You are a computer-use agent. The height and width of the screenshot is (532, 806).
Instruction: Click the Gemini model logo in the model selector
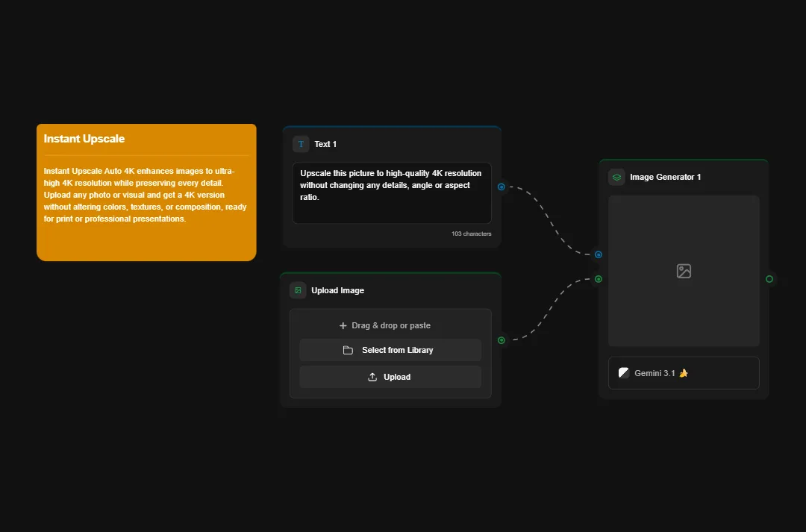pos(624,373)
